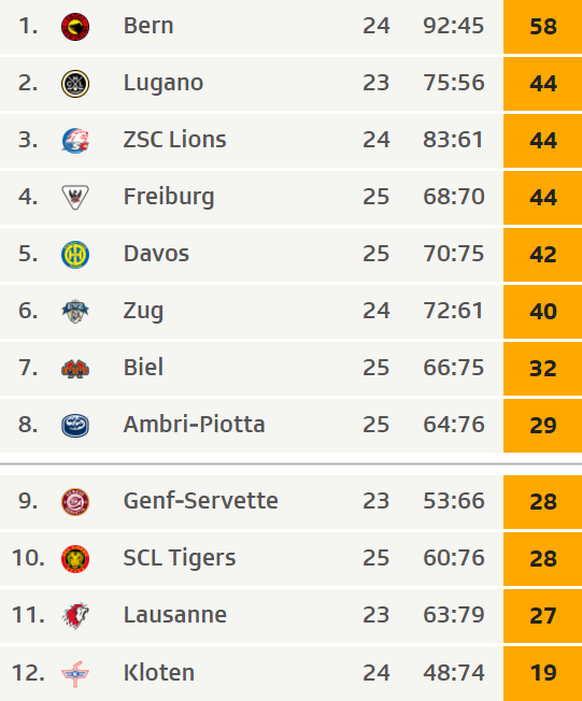
Task: Click the rank number 10. row
Action: 291,559
